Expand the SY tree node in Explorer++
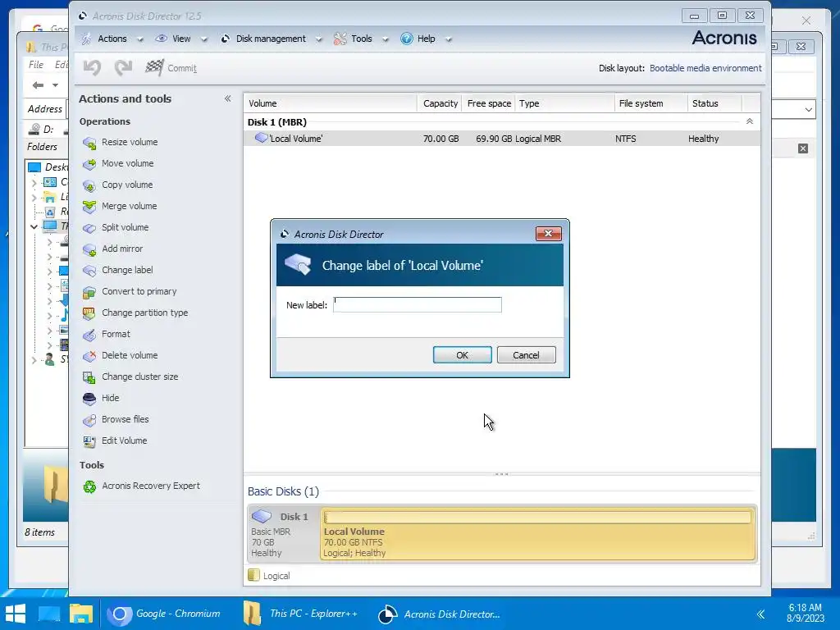 click(34, 361)
